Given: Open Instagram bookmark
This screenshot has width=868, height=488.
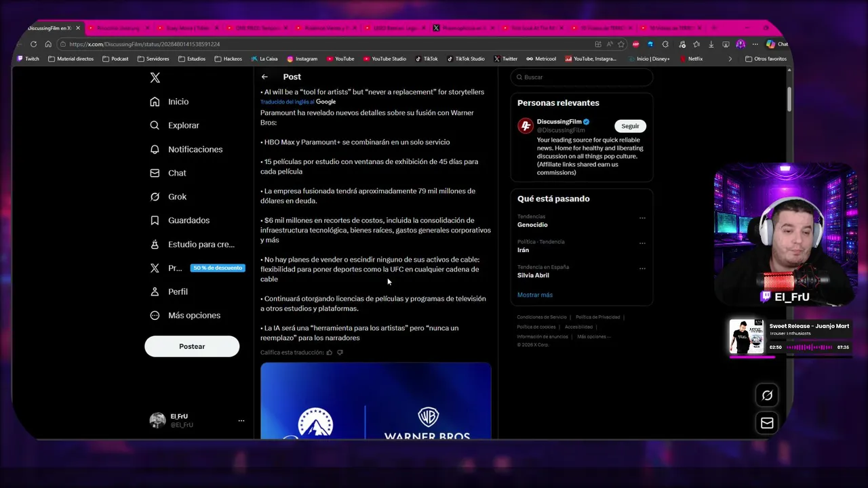Looking at the screenshot, I should click(x=302, y=59).
